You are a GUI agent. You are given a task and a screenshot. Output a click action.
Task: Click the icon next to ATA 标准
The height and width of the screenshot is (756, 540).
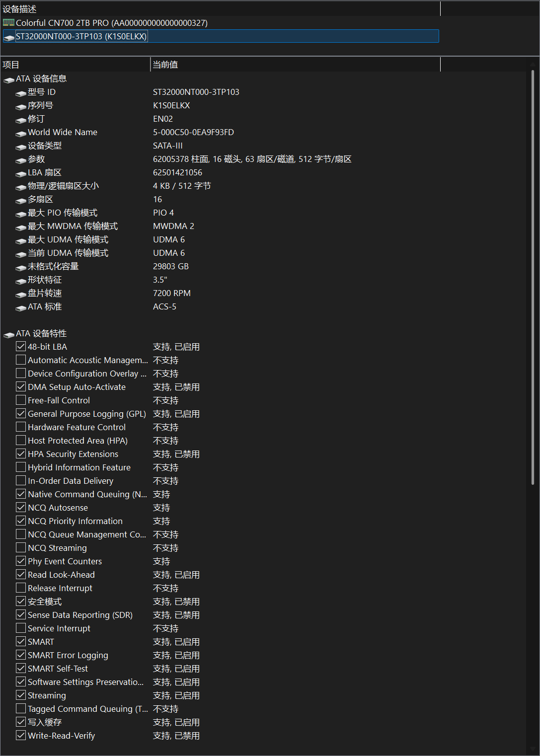(20, 308)
